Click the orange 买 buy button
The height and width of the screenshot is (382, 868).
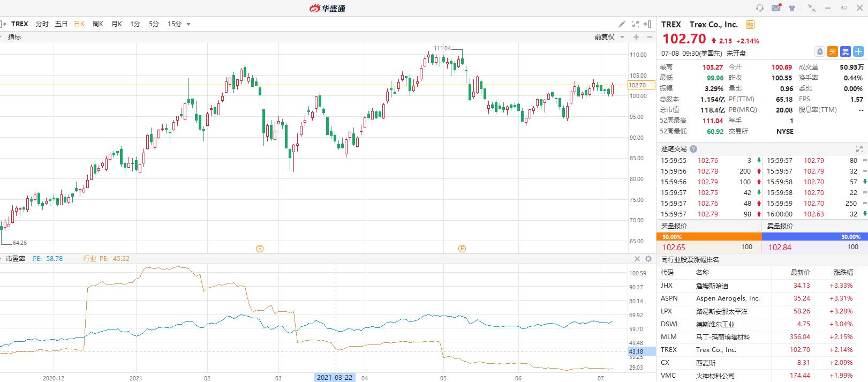[832, 52]
